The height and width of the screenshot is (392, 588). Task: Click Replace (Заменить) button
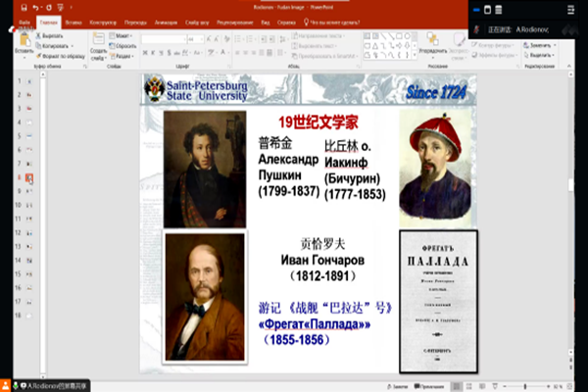tap(540, 45)
